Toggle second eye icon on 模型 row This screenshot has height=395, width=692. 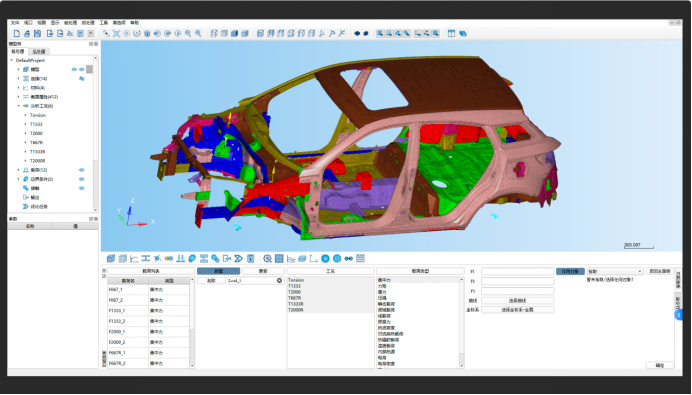(x=82, y=69)
